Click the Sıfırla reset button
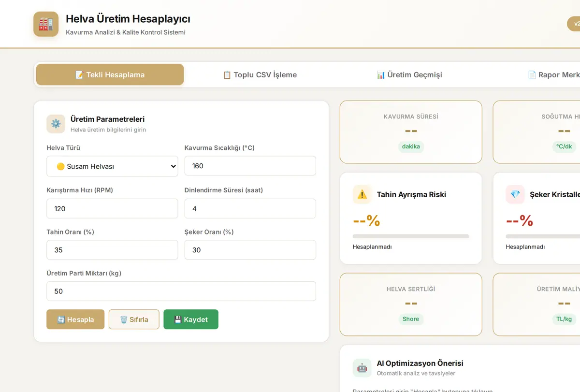This screenshot has width=580, height=392. (134, 319)
